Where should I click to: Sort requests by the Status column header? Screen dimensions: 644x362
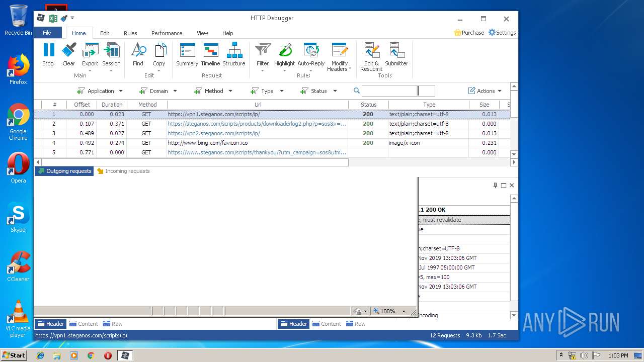pos(368,105)
